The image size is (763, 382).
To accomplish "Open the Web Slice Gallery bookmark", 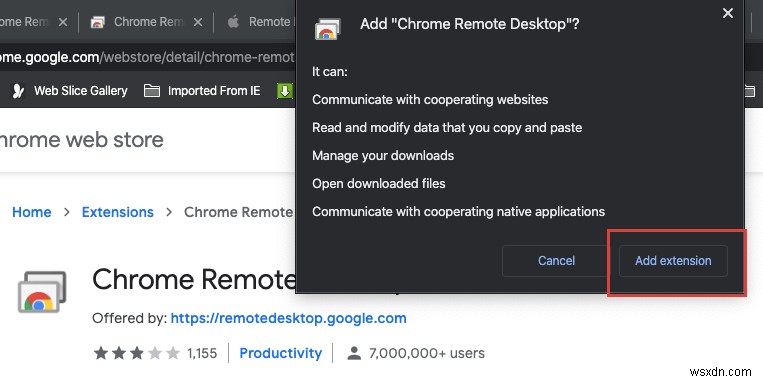I will pyautogui.click(x=70, y=91).
